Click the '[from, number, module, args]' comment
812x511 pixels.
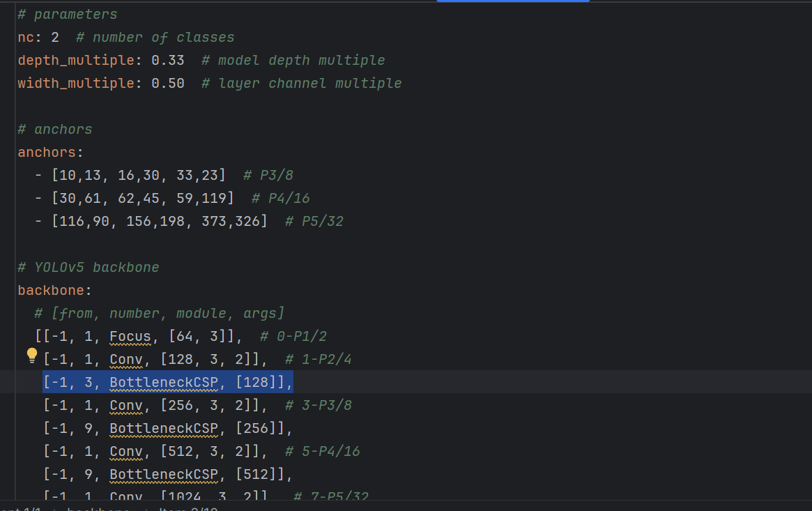coord(160,313)
